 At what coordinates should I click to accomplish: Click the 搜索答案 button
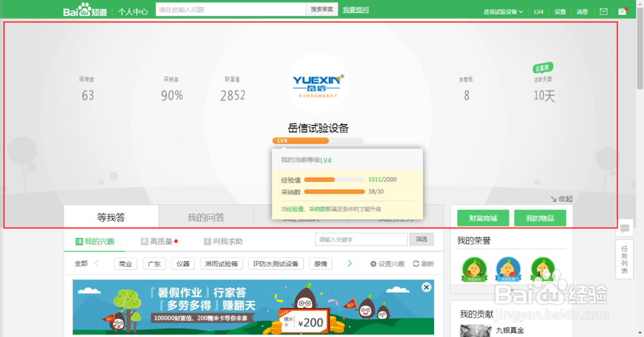coord(322,10)
